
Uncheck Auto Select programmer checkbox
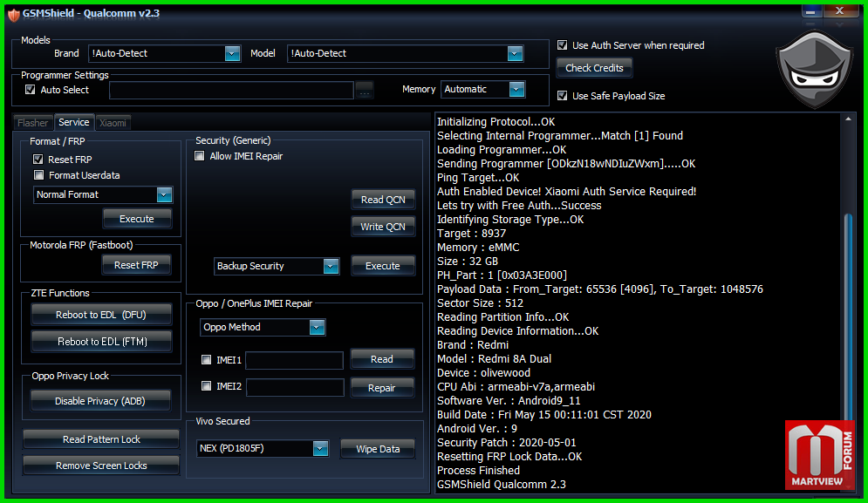31,90
